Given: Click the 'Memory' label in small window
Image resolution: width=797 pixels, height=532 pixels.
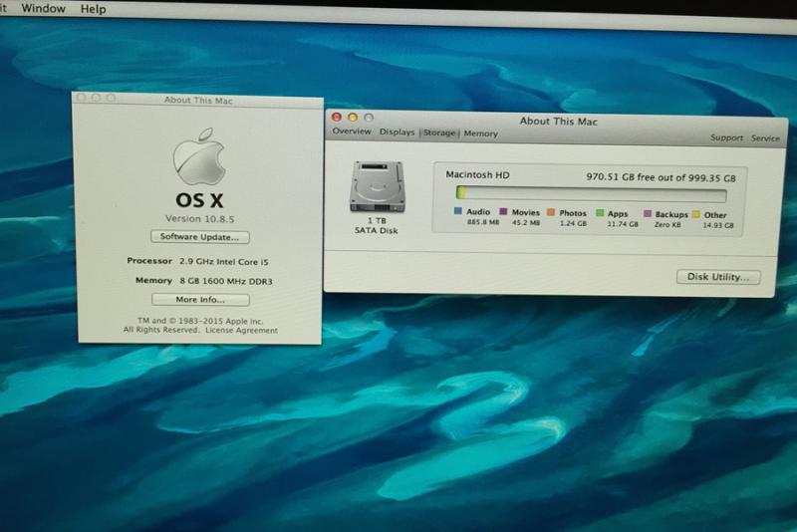Looking at the screenshot, I should pyautogui.click(x=153, y=280).
